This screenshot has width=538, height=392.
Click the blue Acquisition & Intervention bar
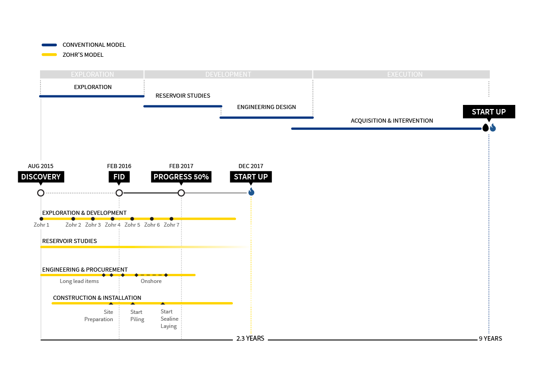tap(386, 129)
